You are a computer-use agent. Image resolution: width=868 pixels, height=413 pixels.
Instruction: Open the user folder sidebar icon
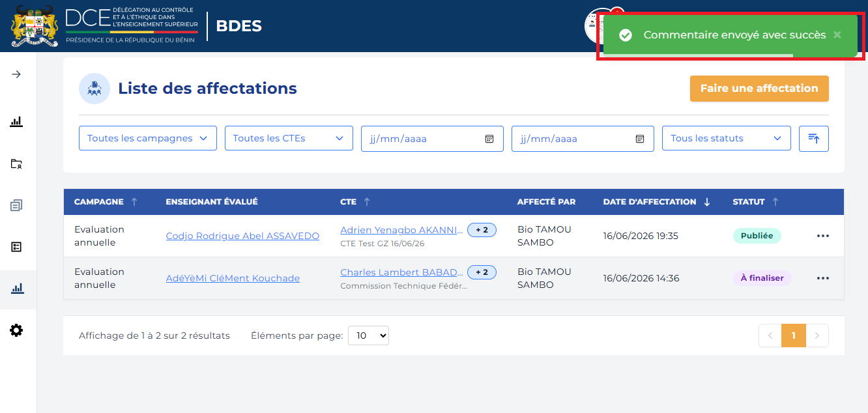click(x=16, y=164)
